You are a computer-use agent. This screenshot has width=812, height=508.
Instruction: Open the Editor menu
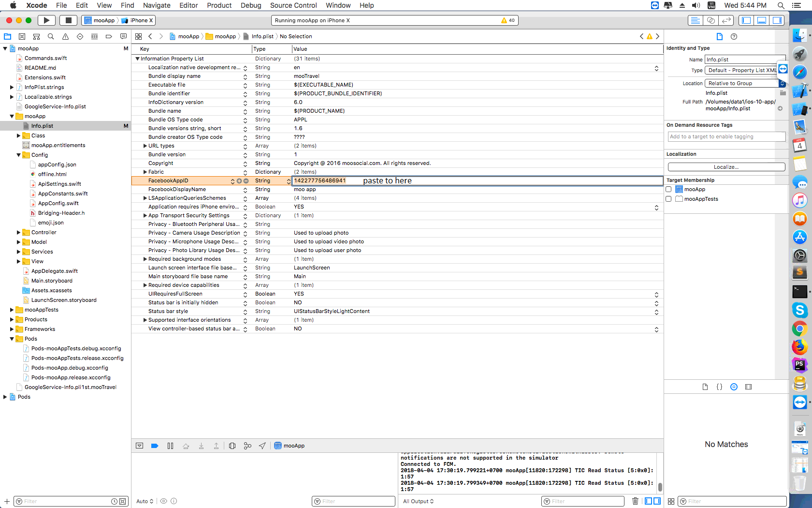tap(188, 5)
